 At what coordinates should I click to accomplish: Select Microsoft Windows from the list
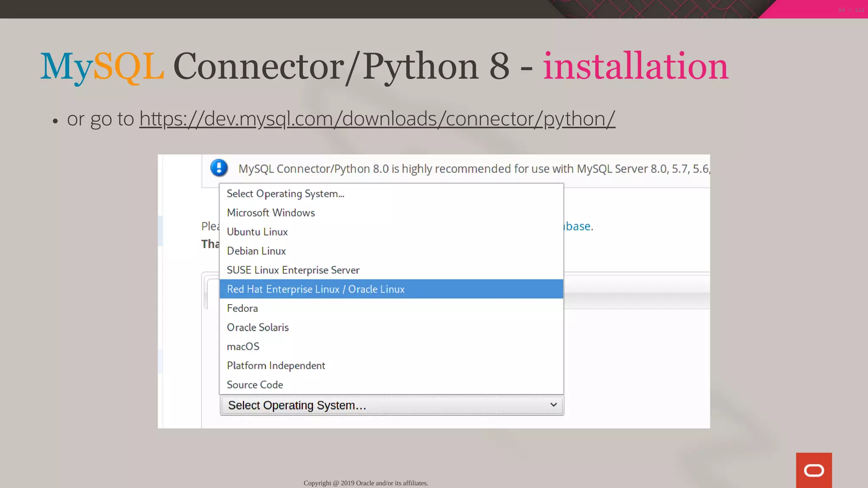tap(271, 213)
